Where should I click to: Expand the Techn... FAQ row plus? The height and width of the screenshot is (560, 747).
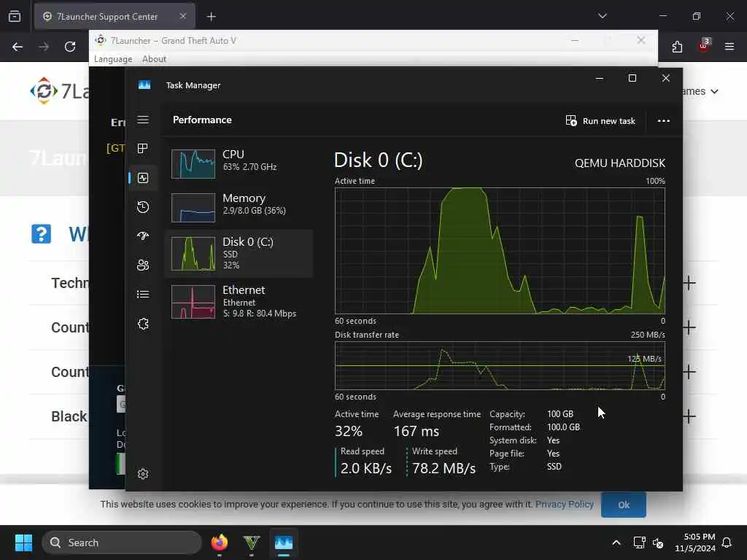(689, 284)
